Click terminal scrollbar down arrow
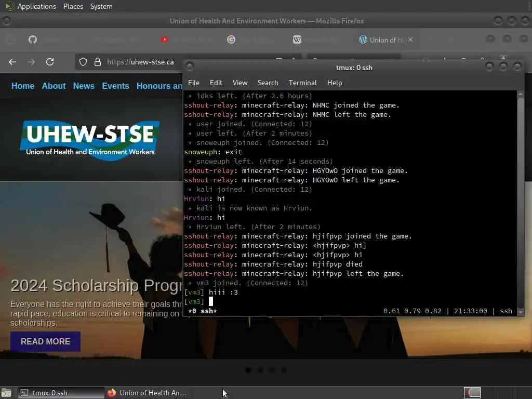This screenshot has height=399, width=532. point(521,312)
